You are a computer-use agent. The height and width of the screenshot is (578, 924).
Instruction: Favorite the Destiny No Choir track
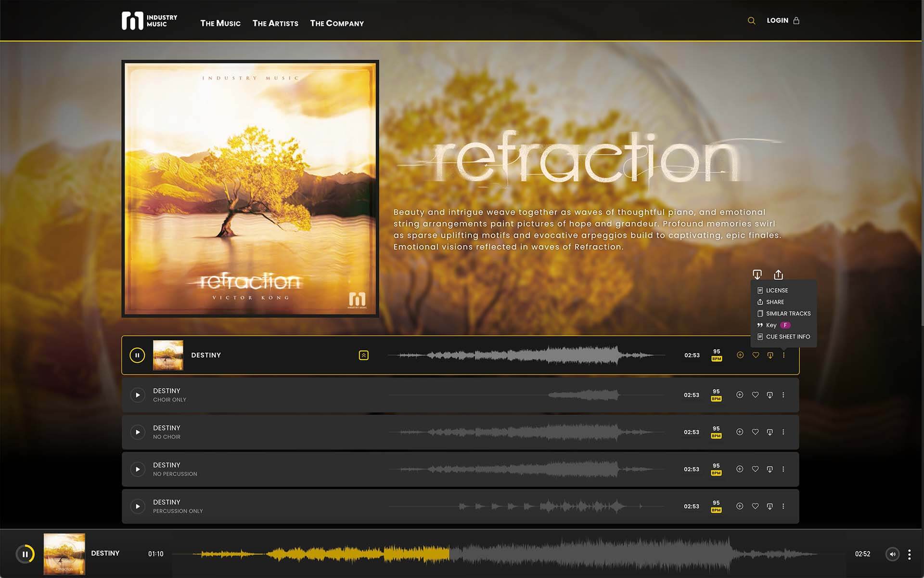(755, 432)
